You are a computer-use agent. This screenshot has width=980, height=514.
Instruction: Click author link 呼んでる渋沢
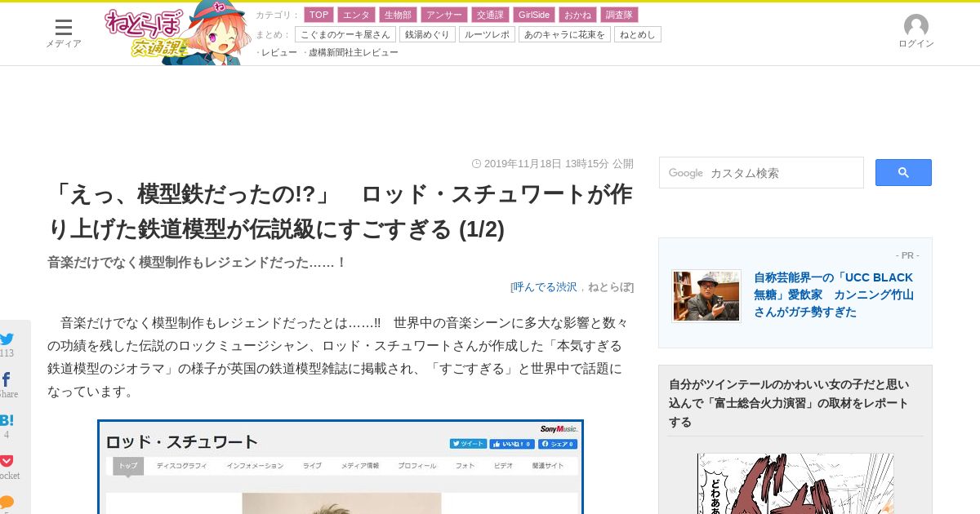click(x=545, y=286)
